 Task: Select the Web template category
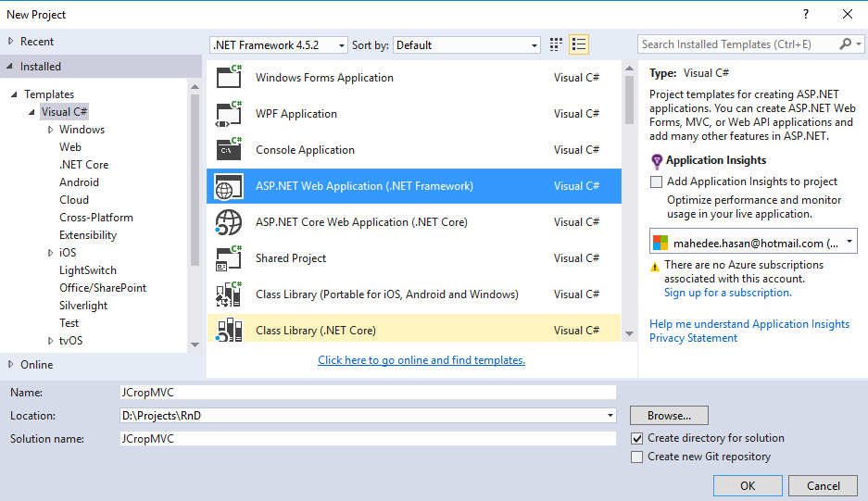point(70,146)
